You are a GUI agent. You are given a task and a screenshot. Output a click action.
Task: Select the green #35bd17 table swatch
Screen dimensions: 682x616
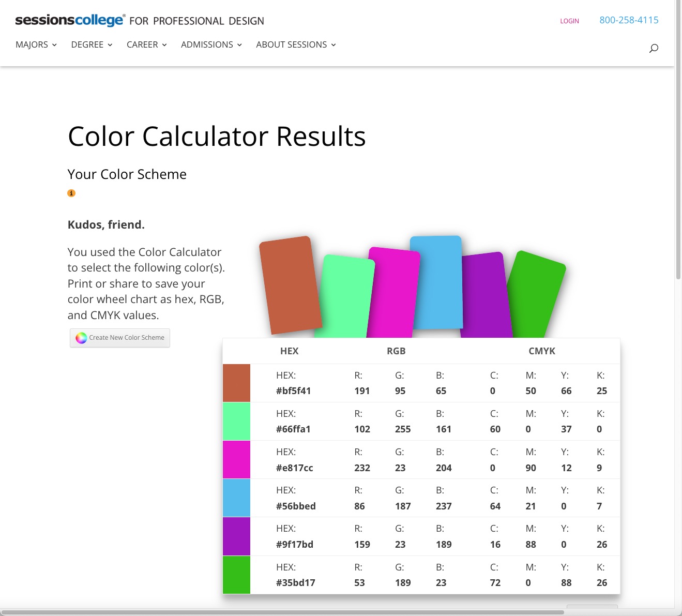(236, 575)
